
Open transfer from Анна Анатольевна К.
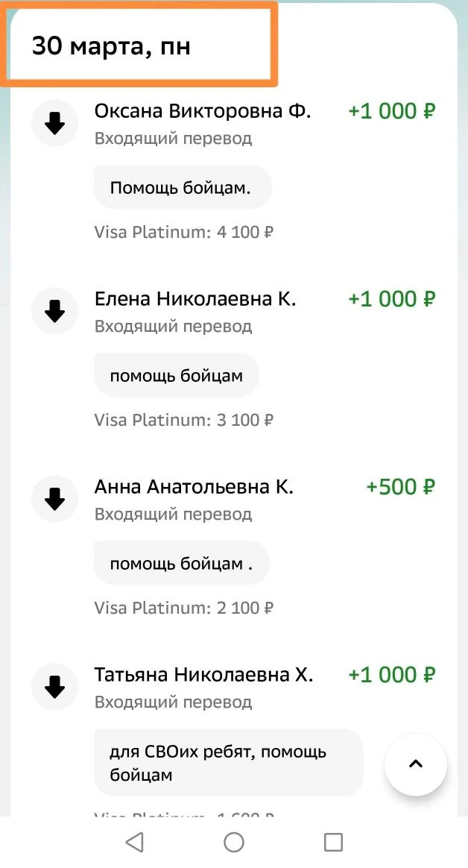[x=194, y=488]
